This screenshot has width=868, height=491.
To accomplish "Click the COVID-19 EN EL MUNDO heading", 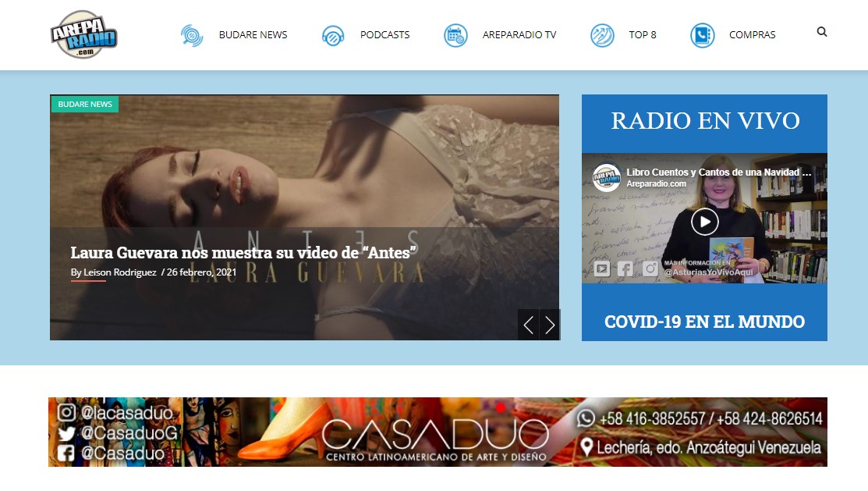I will point(705,322).
